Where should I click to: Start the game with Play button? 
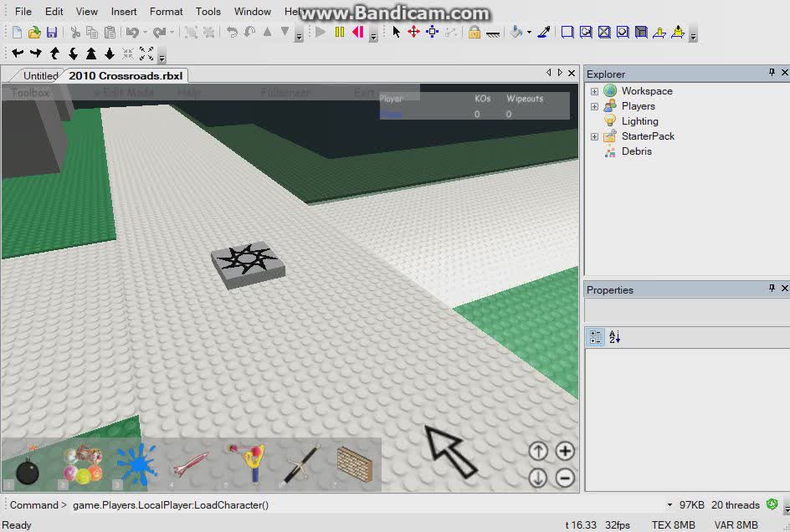(321, 33)
